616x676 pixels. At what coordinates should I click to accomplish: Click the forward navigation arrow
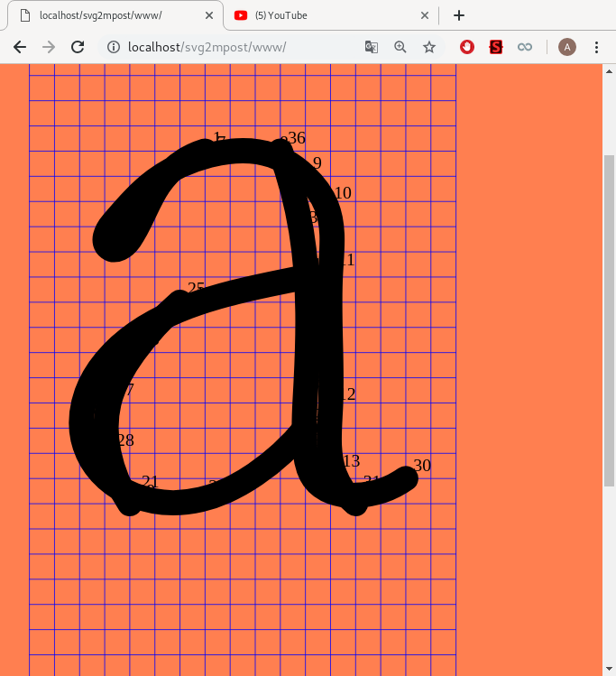[x=49, y=47]
